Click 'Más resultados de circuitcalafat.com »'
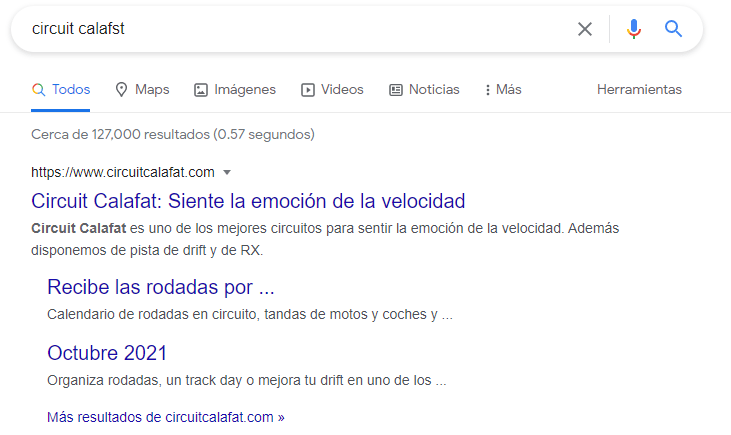731x435 pixels. [166, 417]
